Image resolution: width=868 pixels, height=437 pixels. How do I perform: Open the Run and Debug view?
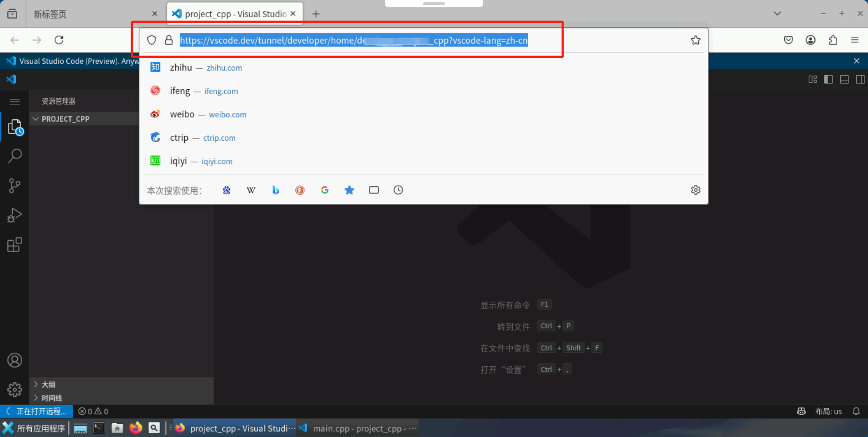(x=15, y=215)
